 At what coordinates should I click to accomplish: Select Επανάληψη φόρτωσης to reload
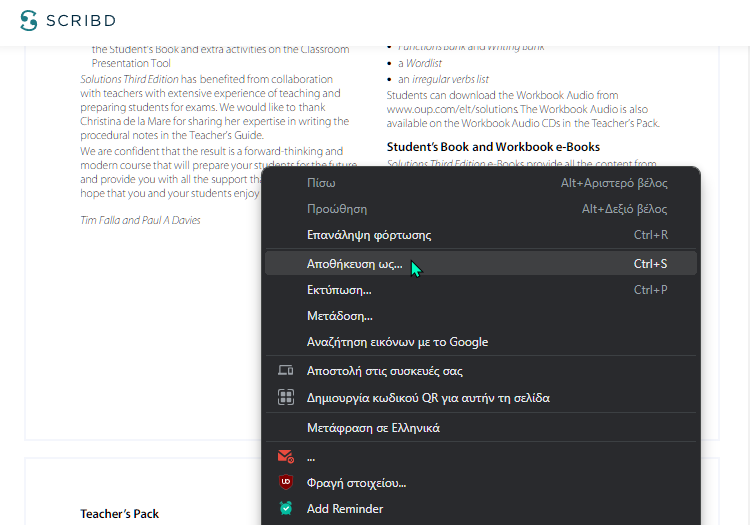[x=481, y=235]
